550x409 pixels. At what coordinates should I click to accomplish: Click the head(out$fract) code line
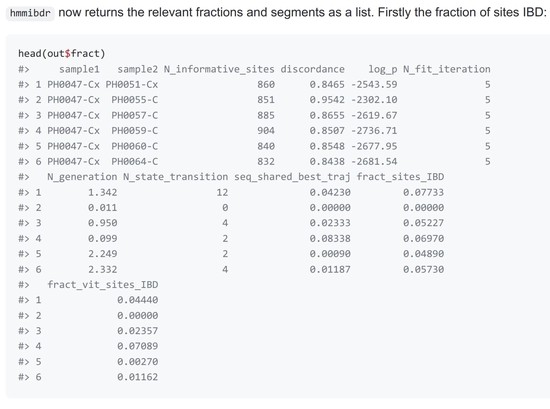click(61, 54)
